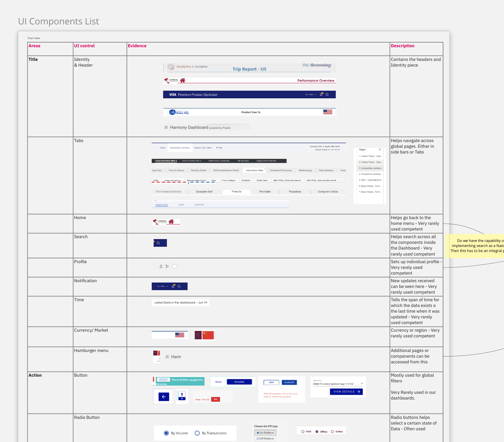Click large China flag in Currency/Market row
This screenshot has width=504, height=442.
click(208, 335)
